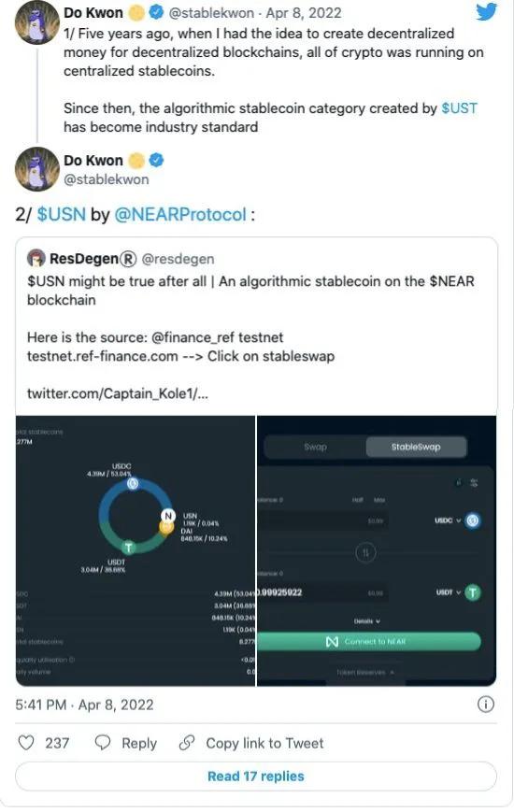Click the ResDegen profile avatar
The image size is (514, 812).
point(36,258)
